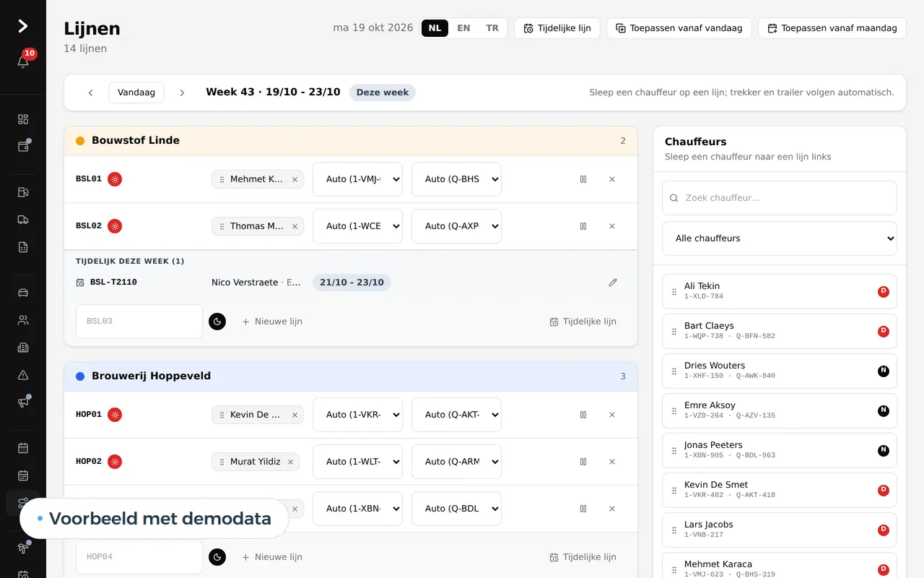This screenshot has width=924, height=578.
Task: Switch language to EN
Action: [463, 28]
